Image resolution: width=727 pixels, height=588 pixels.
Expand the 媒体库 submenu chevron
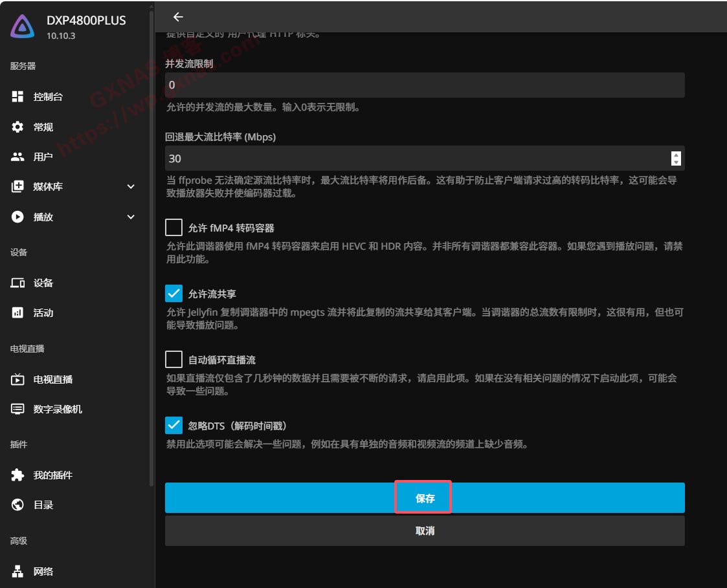pos(131,187)
